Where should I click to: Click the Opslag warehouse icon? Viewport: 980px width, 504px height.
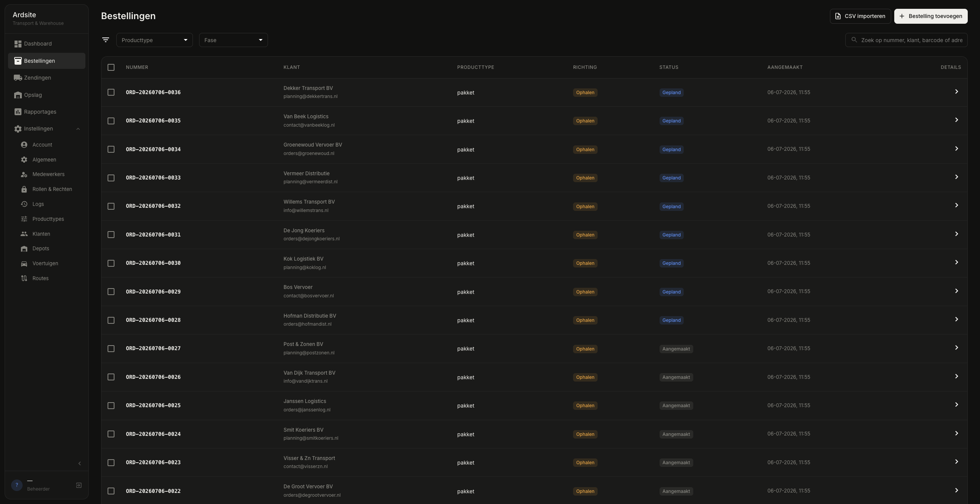click(18, 95)
